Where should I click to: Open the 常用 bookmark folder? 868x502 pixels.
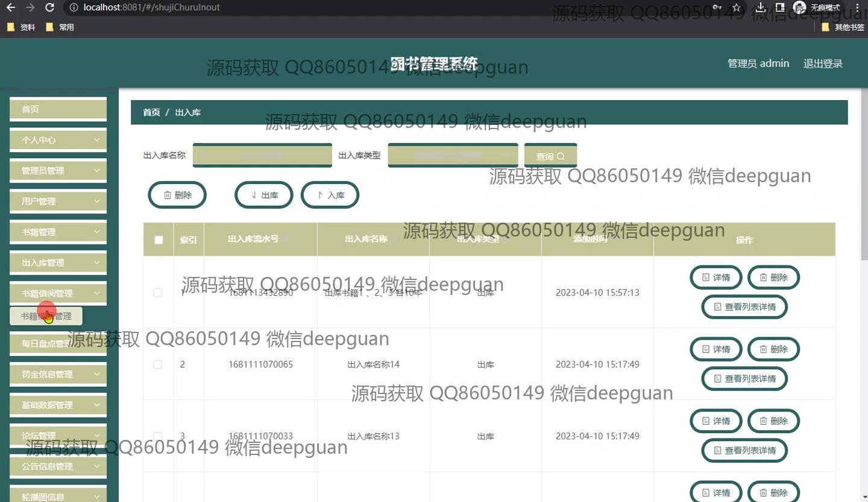point(60,27)
